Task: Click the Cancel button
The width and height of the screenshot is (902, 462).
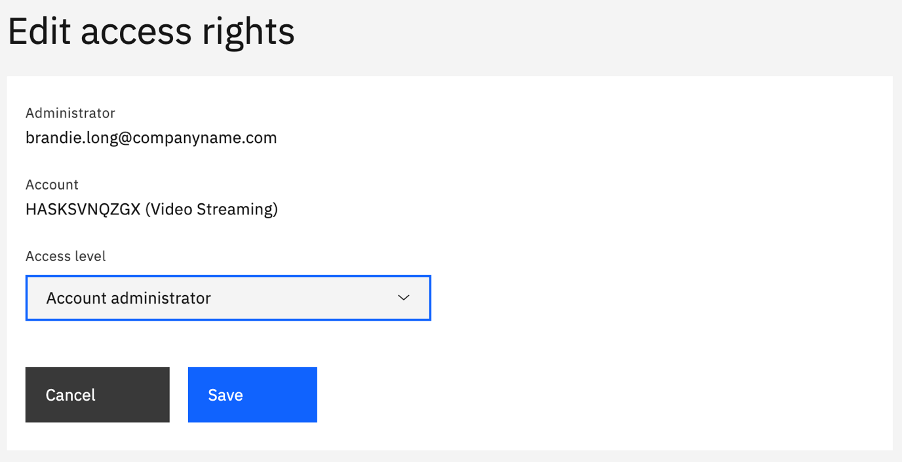Action: [x=97, y=395]
